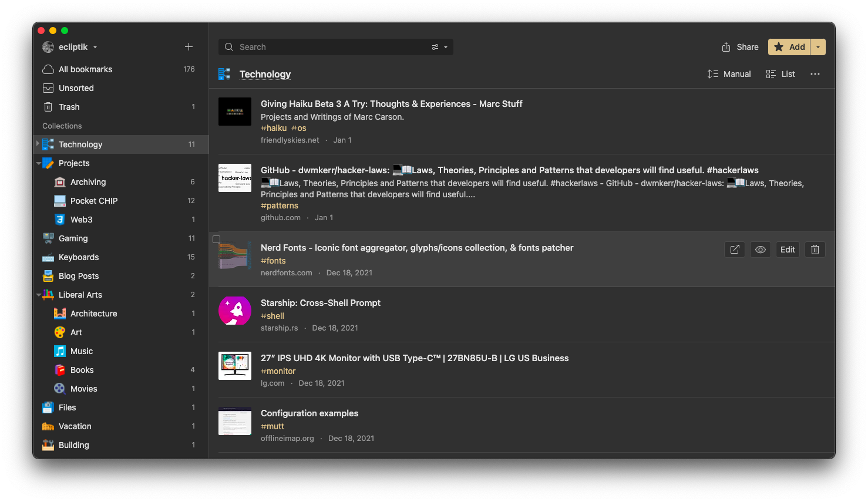Click the Starship rocket thumbnail
Screen dimensions: 868x502
pyautogui.click(x=234, y=311)
